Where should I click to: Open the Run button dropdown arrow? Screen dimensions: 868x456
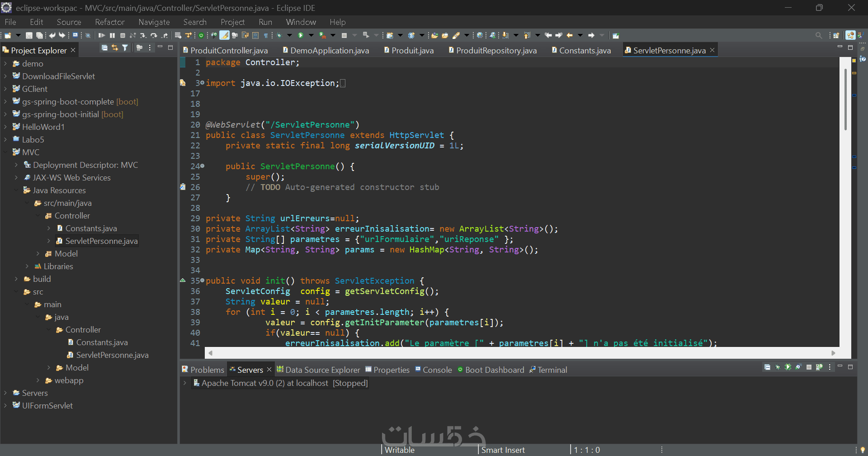311,35
